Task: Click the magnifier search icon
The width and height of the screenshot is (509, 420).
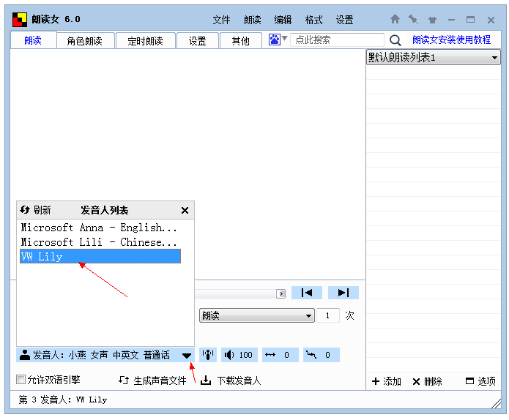Action: pos(395,41)
